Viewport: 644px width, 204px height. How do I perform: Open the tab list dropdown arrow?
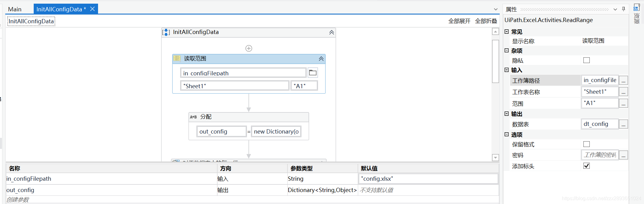[496, 9]
